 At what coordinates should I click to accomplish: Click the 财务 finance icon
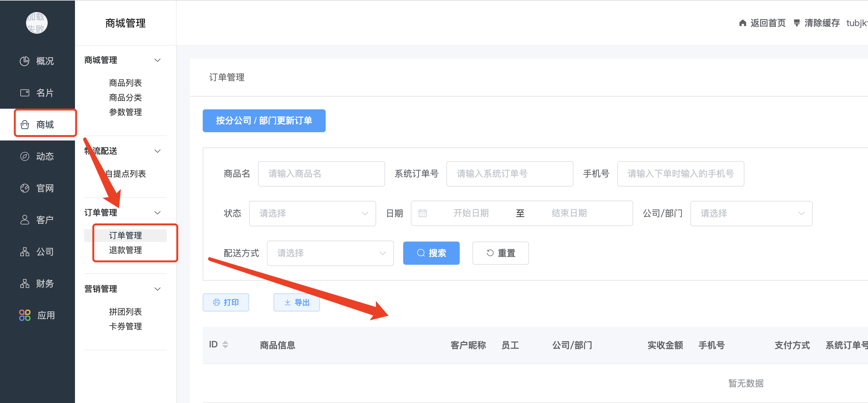point(24,283)
